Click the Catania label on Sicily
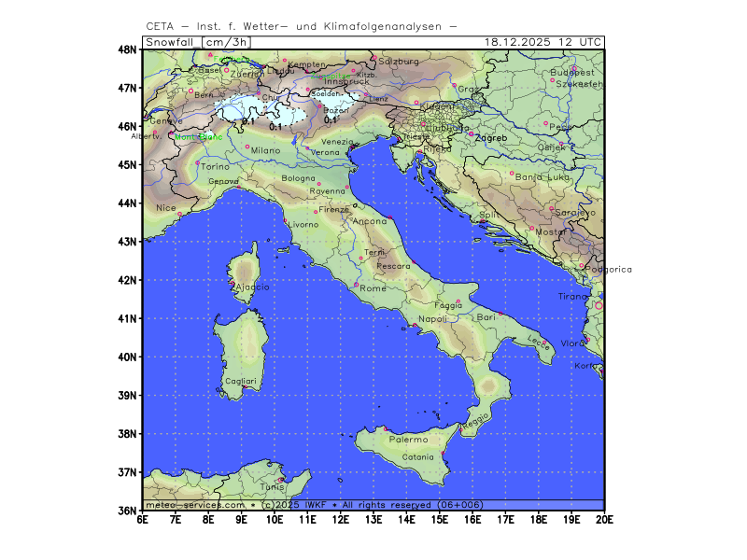This screenshot has height=560, width=747. point(417,456)
